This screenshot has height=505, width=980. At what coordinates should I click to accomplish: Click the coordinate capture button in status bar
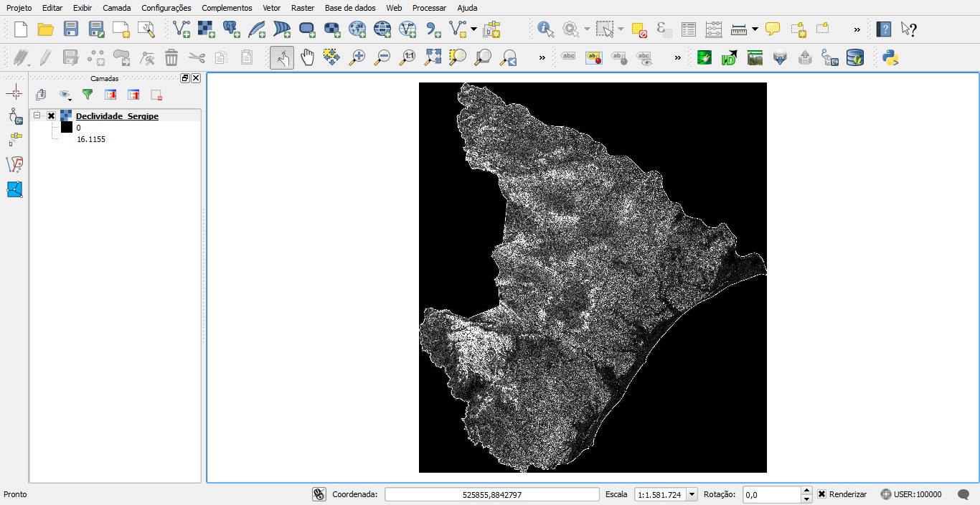319,494
